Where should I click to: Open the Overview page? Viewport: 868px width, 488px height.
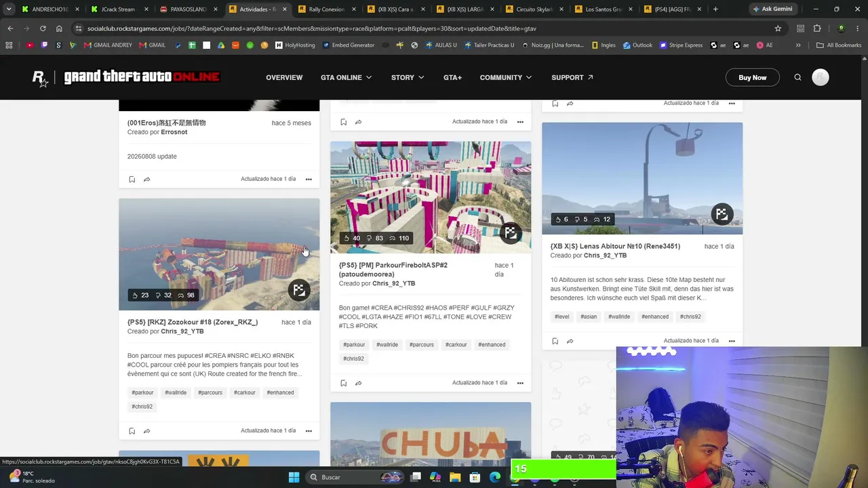[x=284, y=77]
